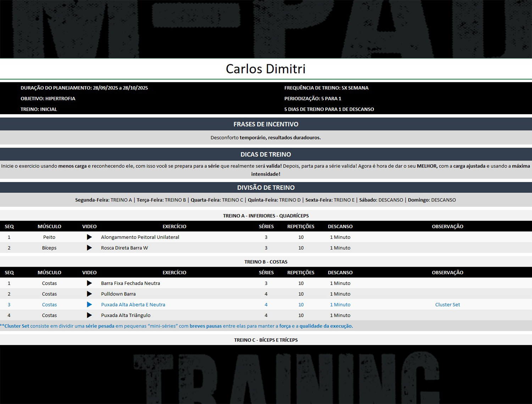The width and height of the screenshot is (532, 404).
Task: Click the FRASES DE INCENTIVO section header
Action: click(266, 124)
